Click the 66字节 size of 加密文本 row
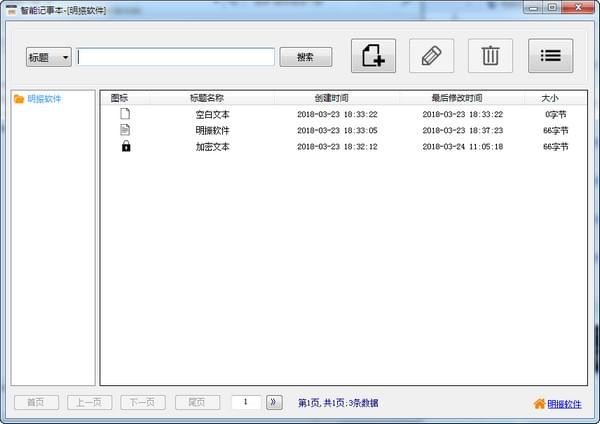 (556, 147)
